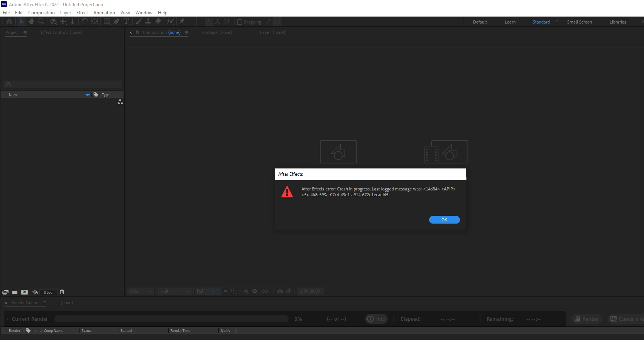Create a new composition icon
The image size is (644, 340).
[24, 292]
